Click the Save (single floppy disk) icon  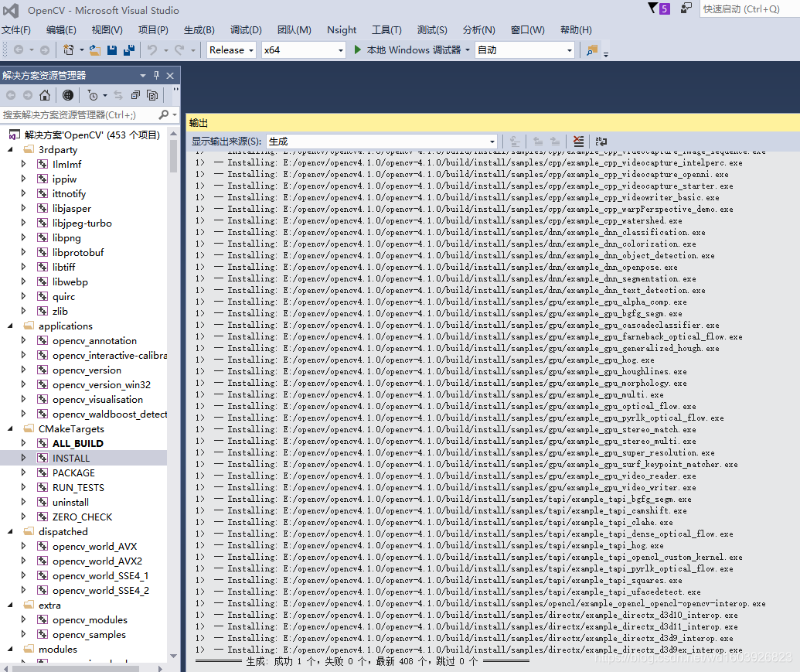pos(112,50)
